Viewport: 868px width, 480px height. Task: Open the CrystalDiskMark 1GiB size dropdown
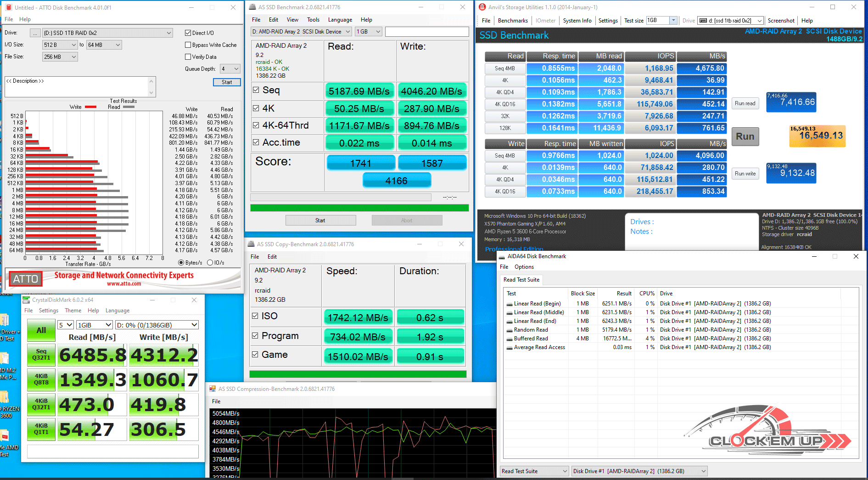[x=94, y=325]
